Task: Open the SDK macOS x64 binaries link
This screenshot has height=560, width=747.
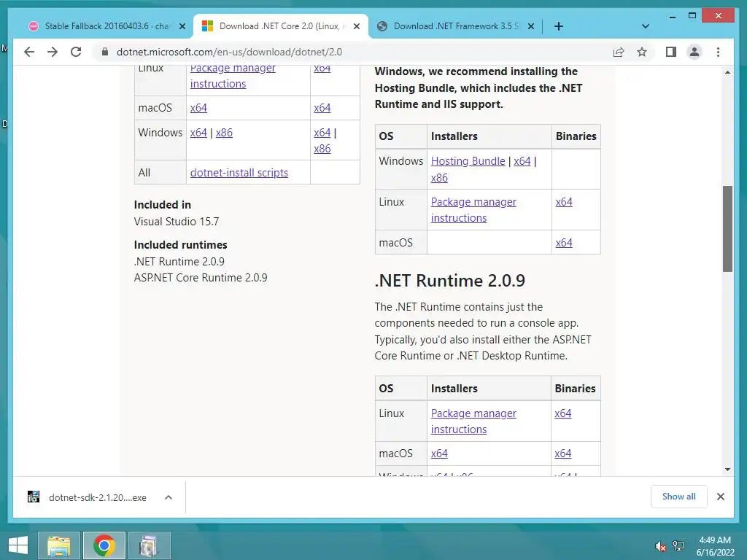Action: [x=322, y=108]
